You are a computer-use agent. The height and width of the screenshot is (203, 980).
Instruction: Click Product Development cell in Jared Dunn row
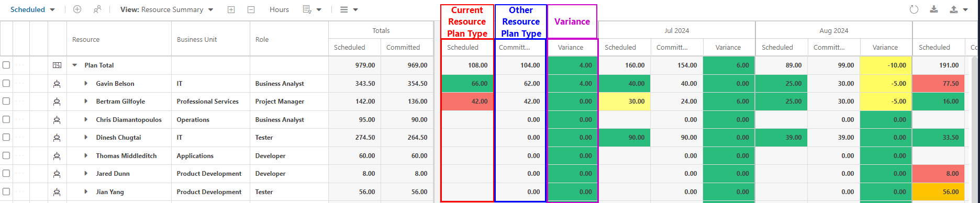point(210,174)
